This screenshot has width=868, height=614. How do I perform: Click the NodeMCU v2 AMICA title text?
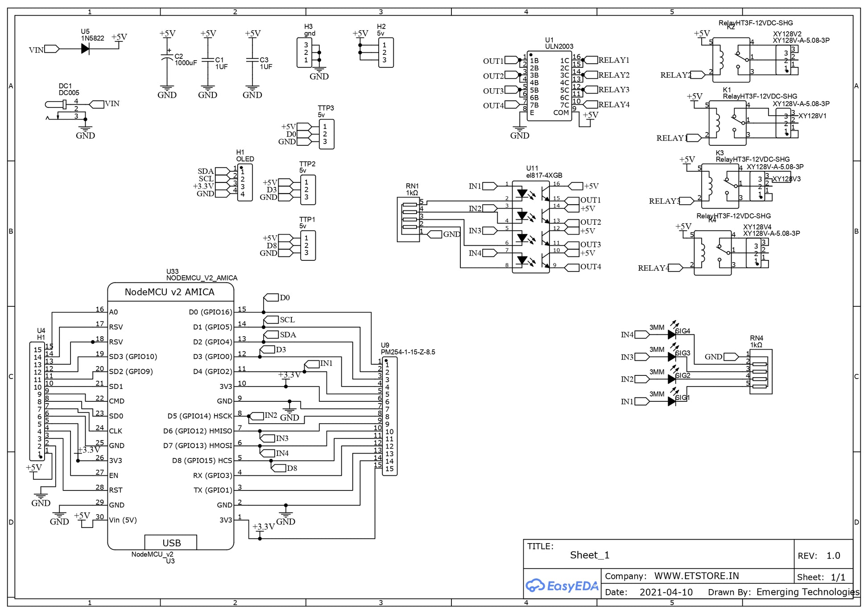coord(169,292)
